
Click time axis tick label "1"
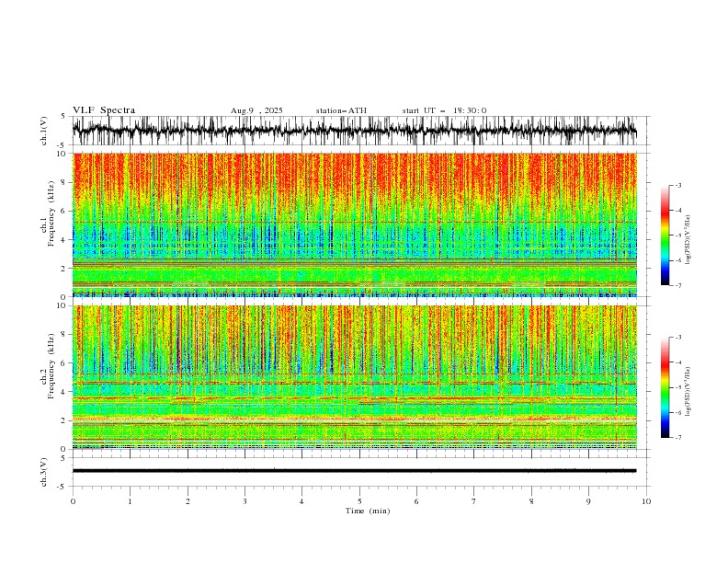130,501
